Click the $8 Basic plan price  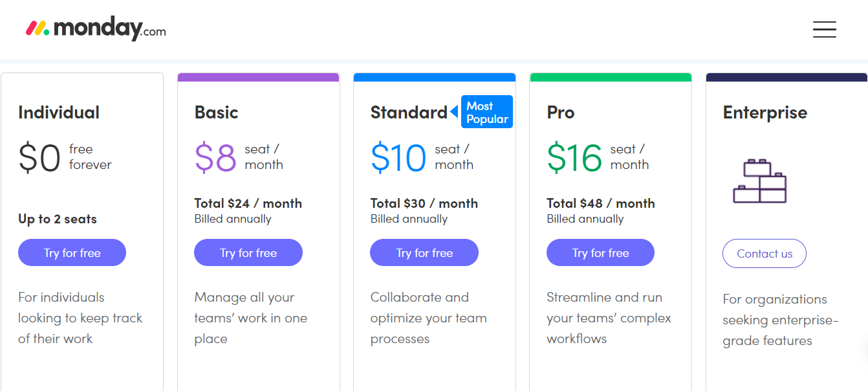(215, 158)
